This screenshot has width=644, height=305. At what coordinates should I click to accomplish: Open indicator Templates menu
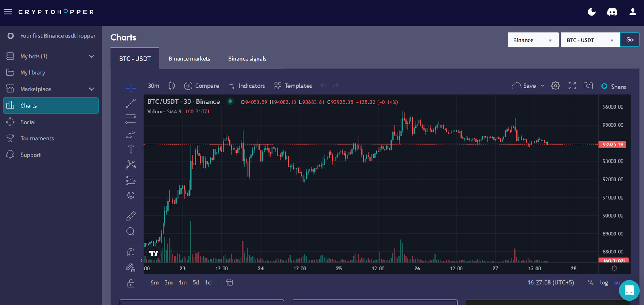[x=293, y=86]
